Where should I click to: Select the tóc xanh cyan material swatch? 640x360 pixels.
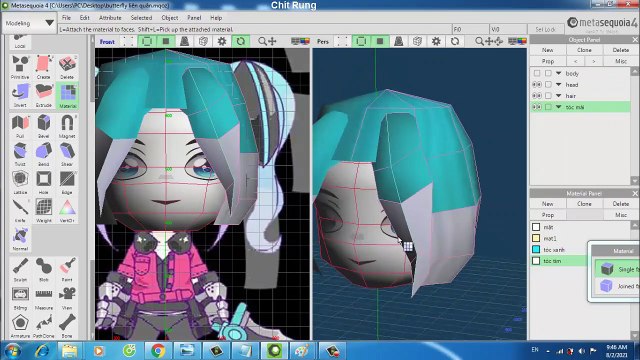click(536, 249)
